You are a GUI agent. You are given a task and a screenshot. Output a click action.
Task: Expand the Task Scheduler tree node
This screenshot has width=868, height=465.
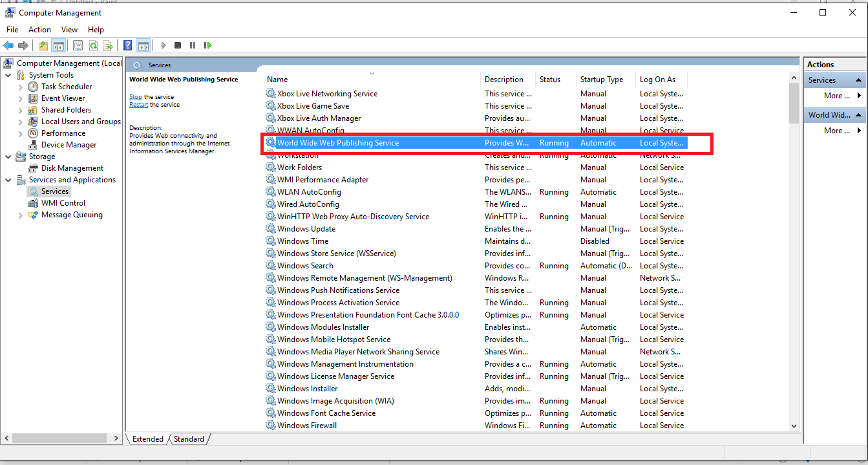pos(21,87)
